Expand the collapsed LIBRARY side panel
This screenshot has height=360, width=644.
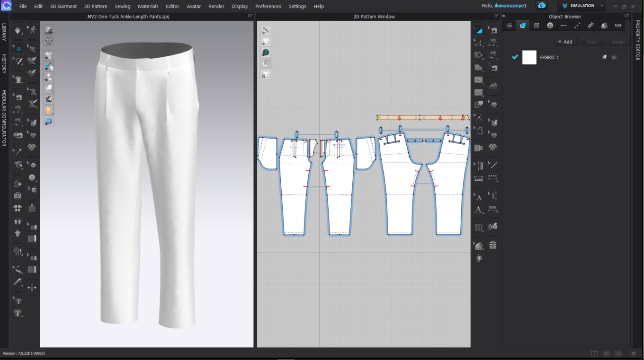4,32
